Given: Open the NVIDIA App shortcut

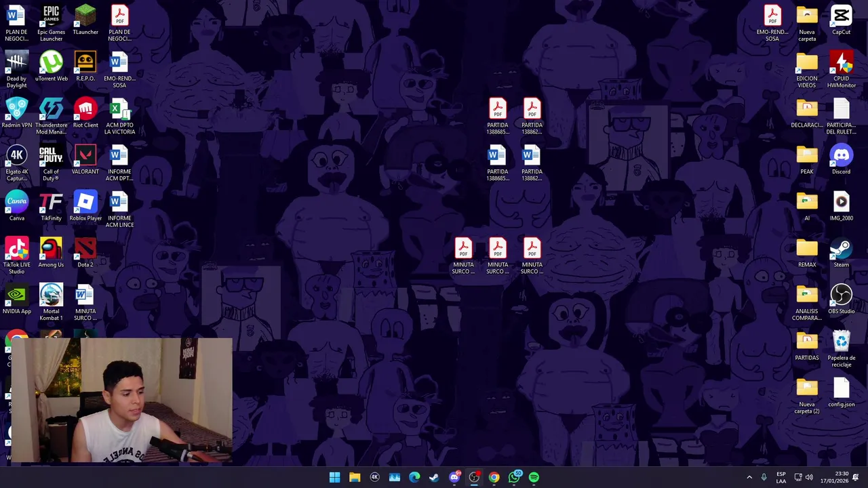Looking at the screenshot, I should tap(16, 300).
